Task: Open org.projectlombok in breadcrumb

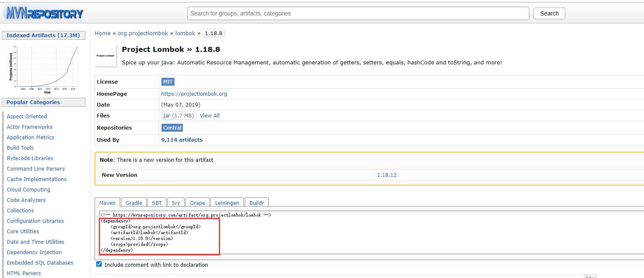Action: click(x=143, y=33)
